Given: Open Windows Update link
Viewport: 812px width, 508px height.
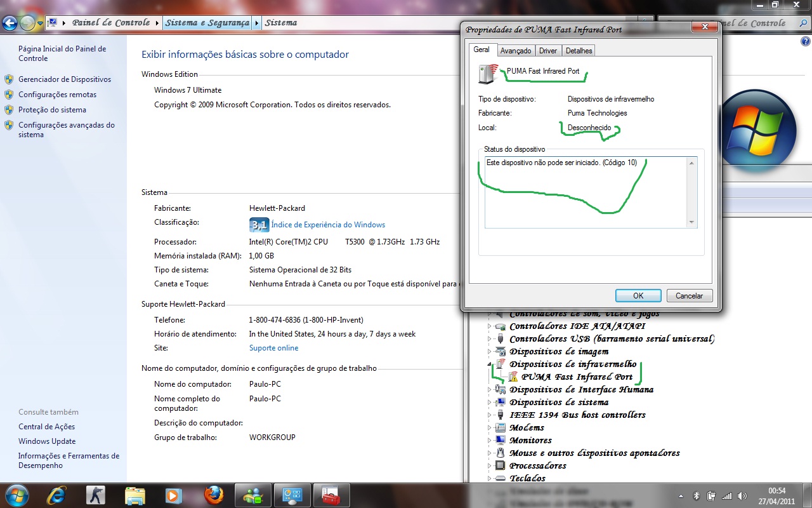Looking at the screenshot, I should [x=47, y=441].
